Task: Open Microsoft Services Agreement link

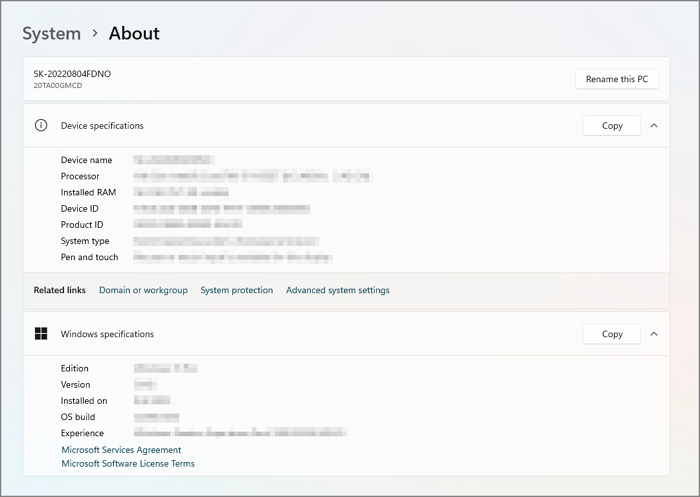Action: coord(121,450)
